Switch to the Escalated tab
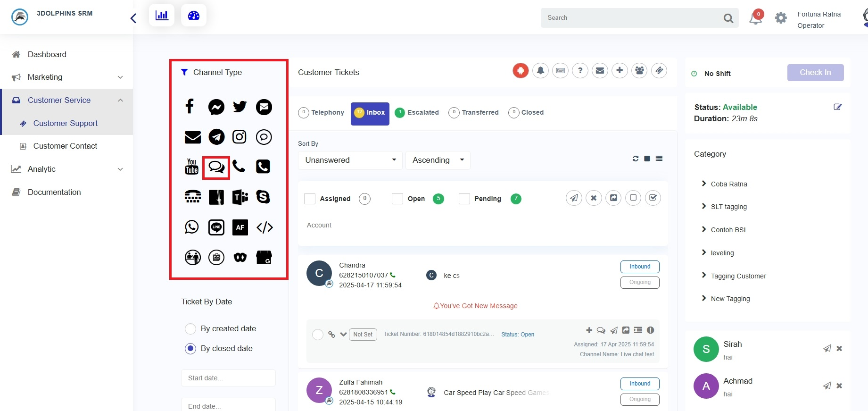The width and height of the screenshot is (868, 411). point(417,112)
